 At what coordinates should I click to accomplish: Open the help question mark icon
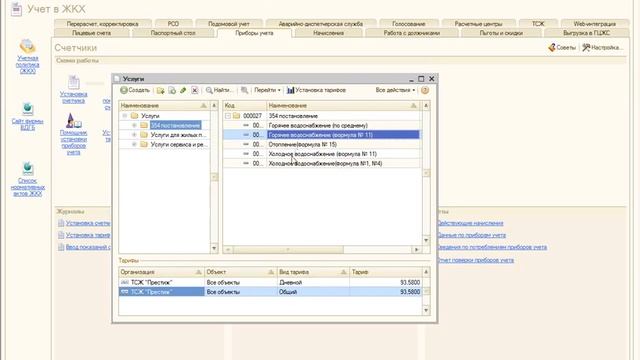(425, 90)
